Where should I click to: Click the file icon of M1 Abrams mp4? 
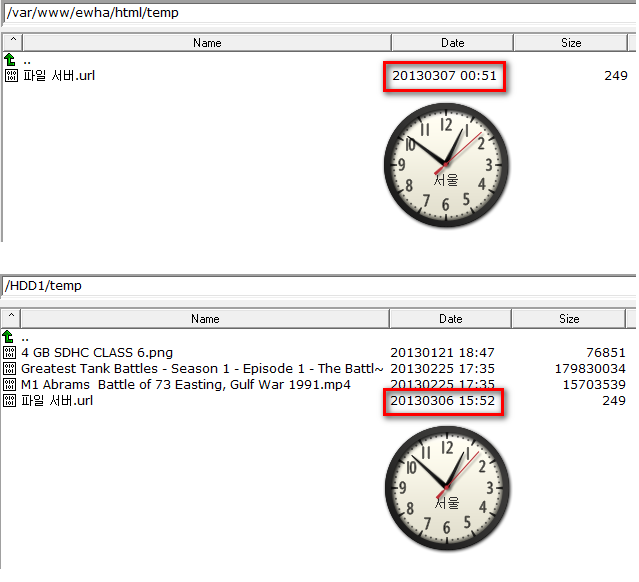click(9, 384)
